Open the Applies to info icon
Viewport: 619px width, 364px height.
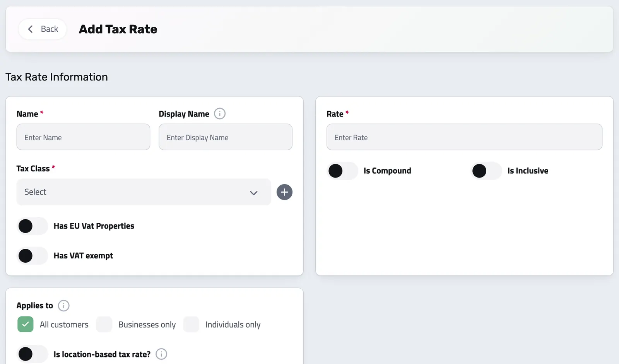(64, 306)
